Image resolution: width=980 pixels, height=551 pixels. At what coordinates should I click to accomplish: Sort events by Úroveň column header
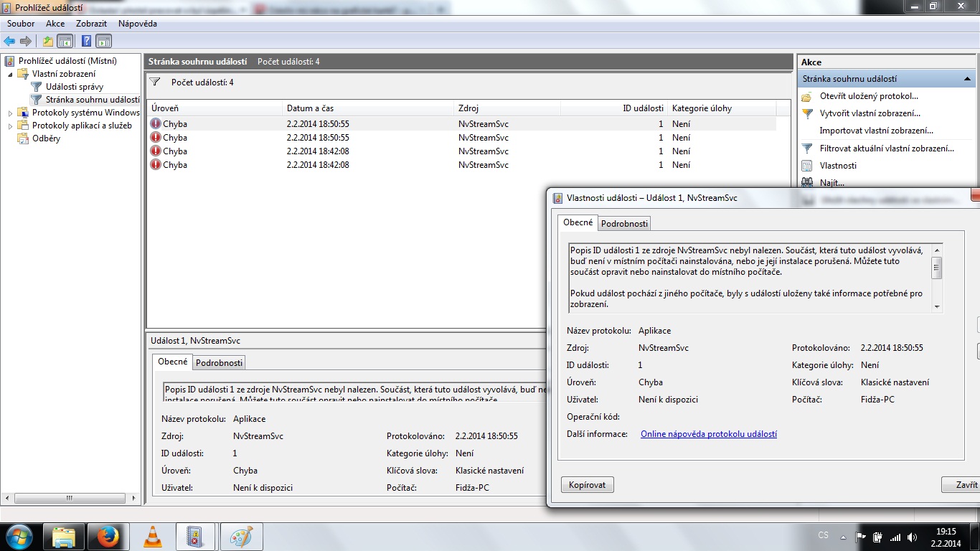click(x=215, y=108)
